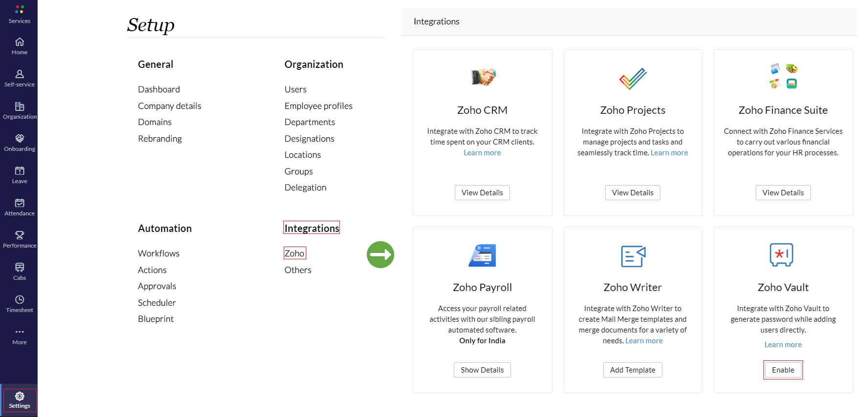Add Template for Zoho Writer

pyautogui.click(x=633, y=370)
